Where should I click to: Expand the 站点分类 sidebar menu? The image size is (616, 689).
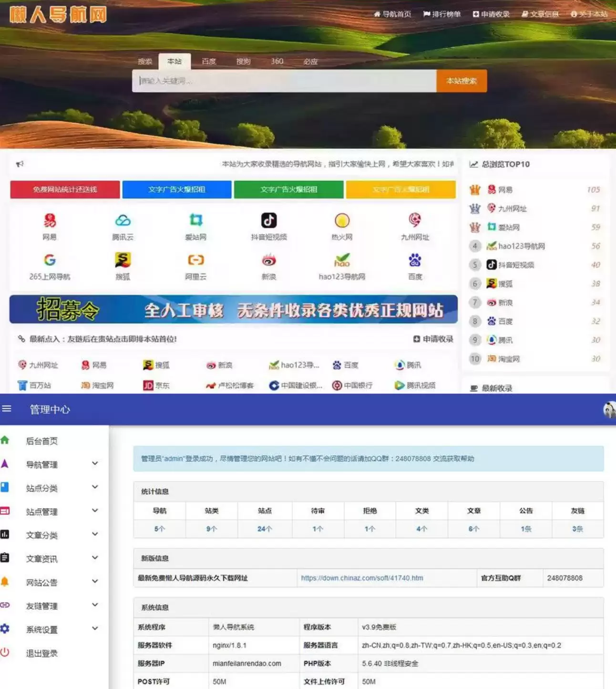pos(95,487)
